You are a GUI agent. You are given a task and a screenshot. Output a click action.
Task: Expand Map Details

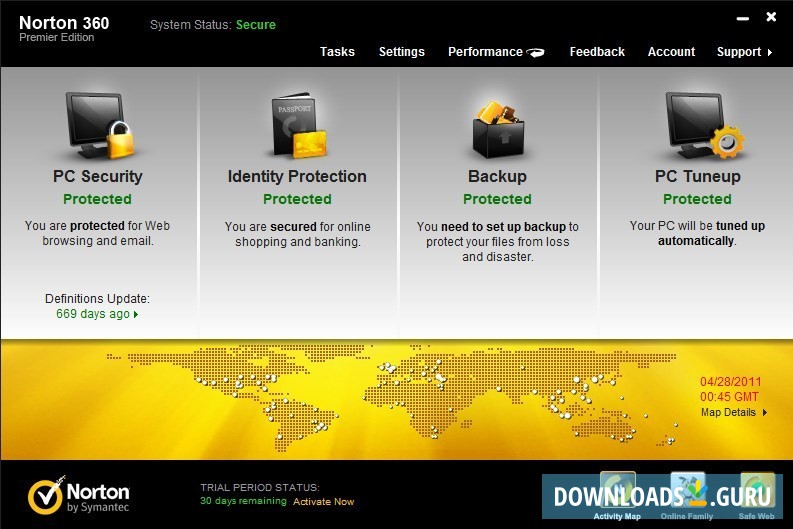tap(734, 412)
